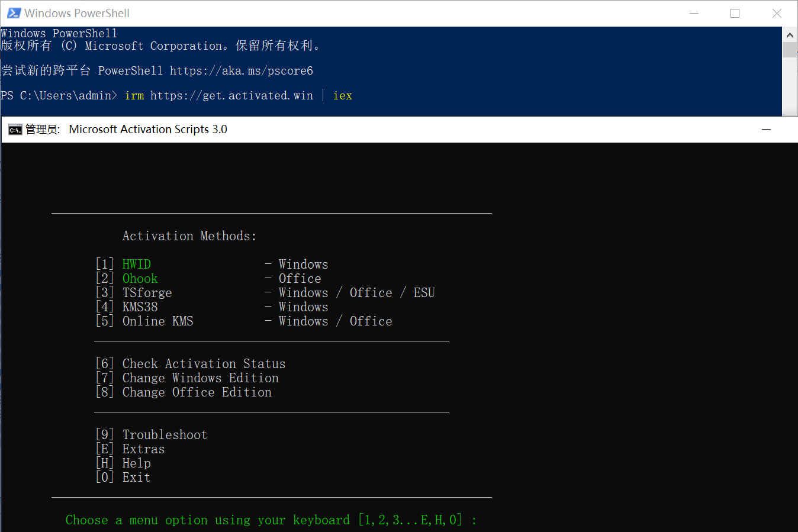This screenshot has width=798, height=532.
Task: Click the Ohook menu option text
Action: coord(140,278)
